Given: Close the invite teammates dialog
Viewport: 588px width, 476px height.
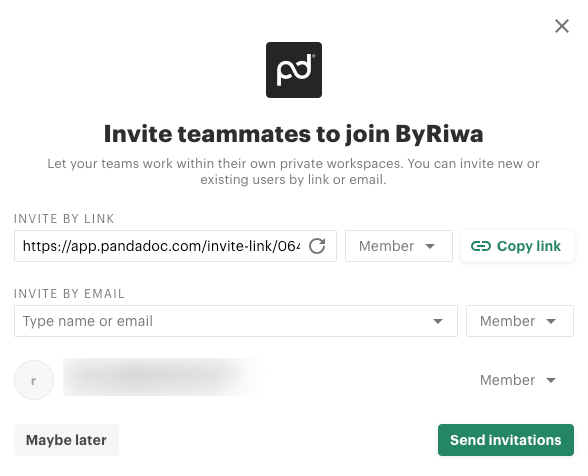Looking at the screenshot, I should point(562,26).
